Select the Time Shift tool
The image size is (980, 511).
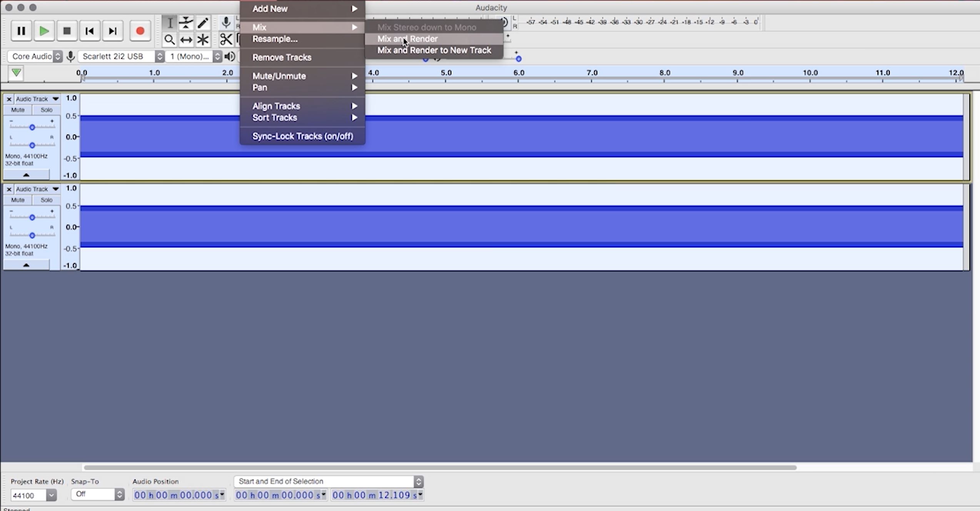[186, 39]
